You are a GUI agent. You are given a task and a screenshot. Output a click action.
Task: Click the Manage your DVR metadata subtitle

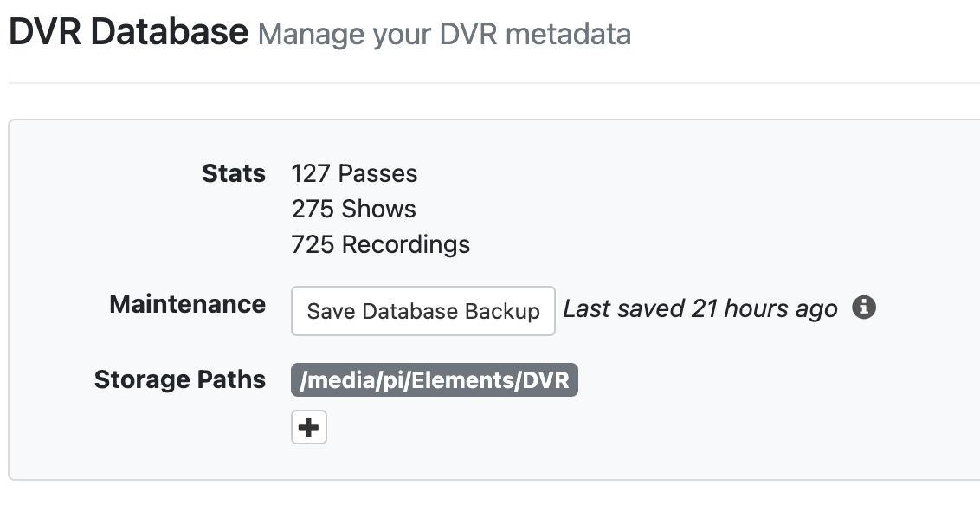coord(444,35)
